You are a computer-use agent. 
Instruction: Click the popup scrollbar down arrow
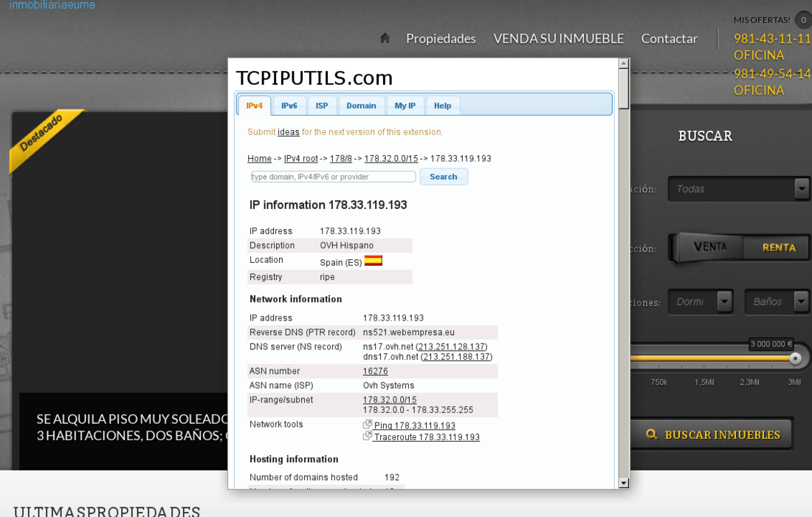pyautogui.click(x=624, y=483)
